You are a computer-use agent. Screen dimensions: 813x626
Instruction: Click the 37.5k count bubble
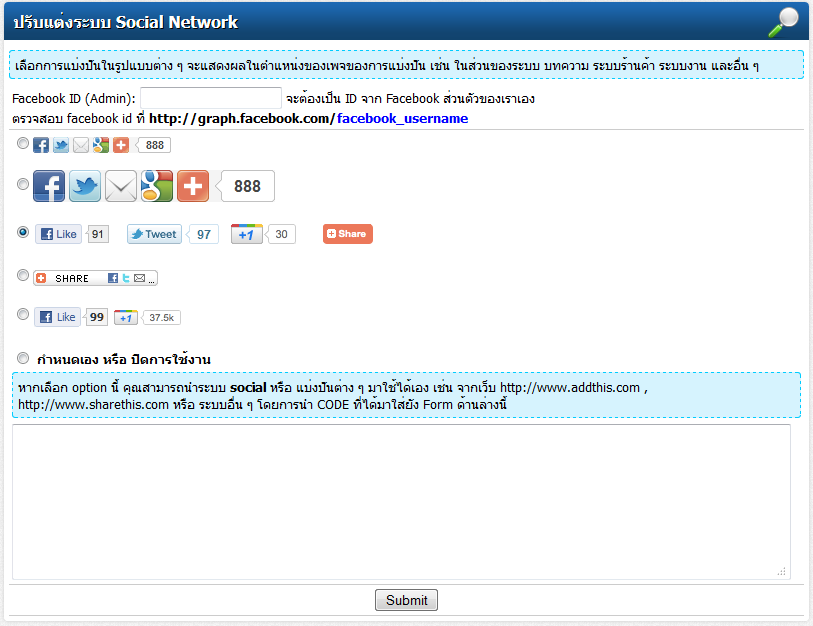pyautogui.click(x=161, y=317)
